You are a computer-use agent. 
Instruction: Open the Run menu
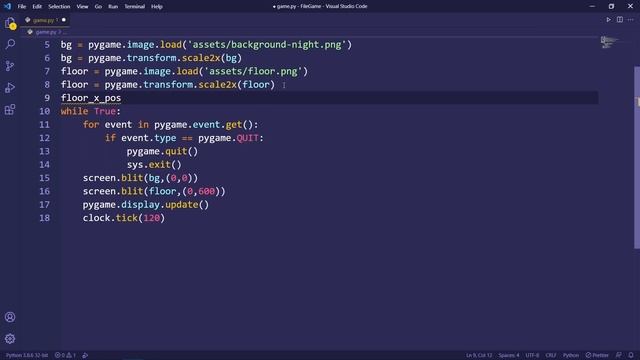click(113, 7)
